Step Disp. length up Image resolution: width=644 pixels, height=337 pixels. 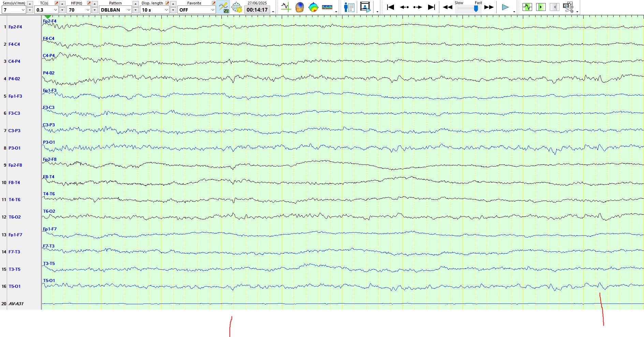click(x=173, y=4)
